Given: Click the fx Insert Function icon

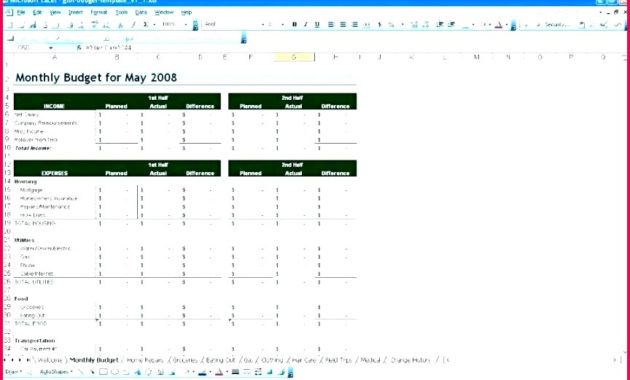Looking at the screenshot, I should [x=79, y=48].
